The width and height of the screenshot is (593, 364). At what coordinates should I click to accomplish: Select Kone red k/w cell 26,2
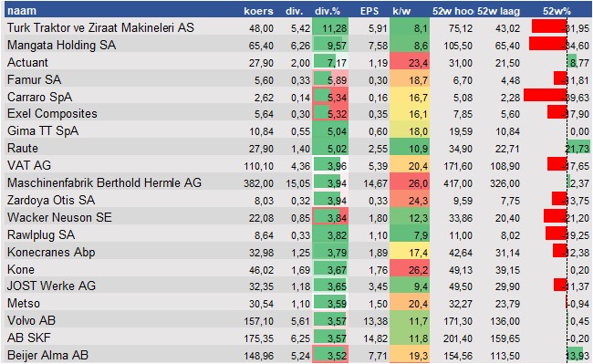click(410, 269)
